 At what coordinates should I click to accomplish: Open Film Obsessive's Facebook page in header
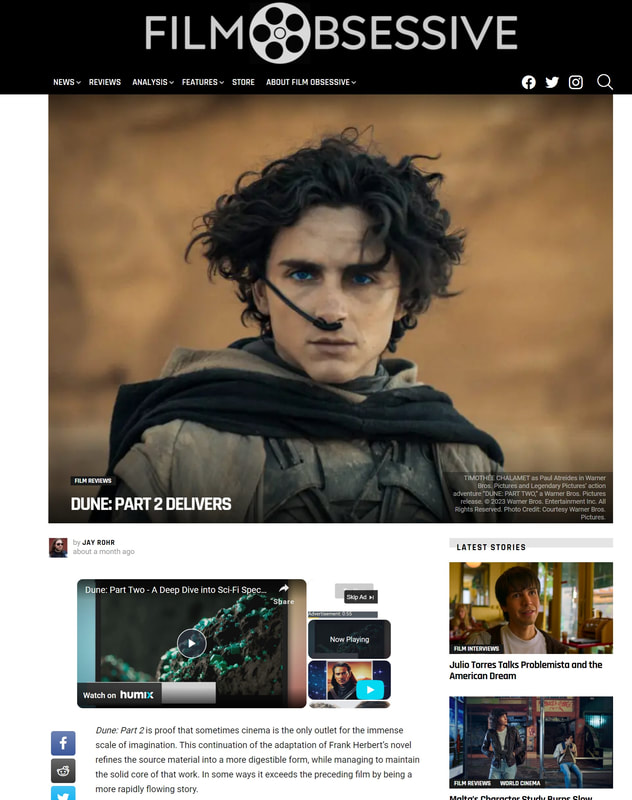pyautogui.click(x=529, y=82)
